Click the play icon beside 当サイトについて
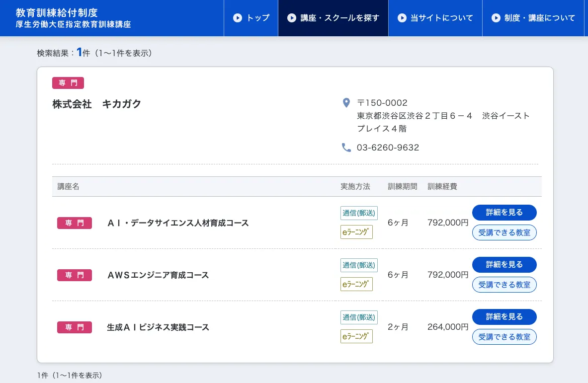 (402, 18)
